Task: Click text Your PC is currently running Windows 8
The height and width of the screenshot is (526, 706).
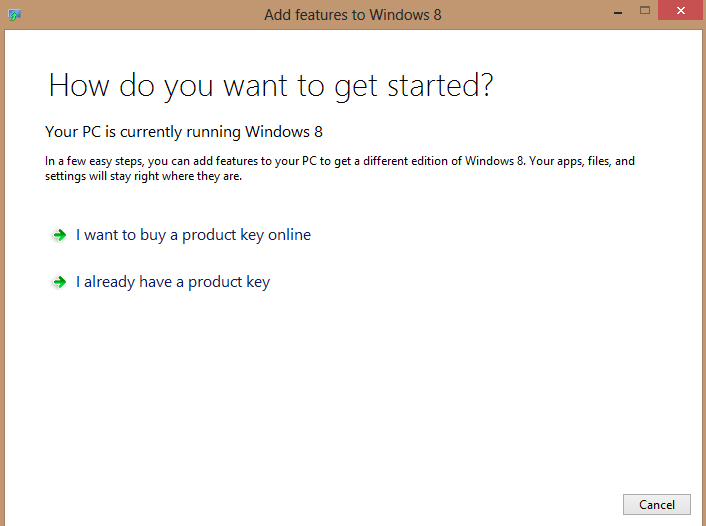Action: click(184, 132)
